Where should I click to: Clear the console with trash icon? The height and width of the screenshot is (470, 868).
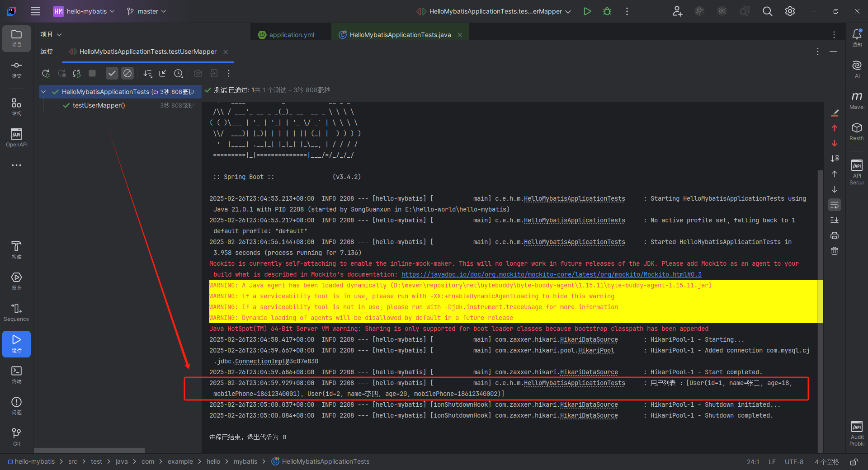pyautogui.click(x=834, y=251)
